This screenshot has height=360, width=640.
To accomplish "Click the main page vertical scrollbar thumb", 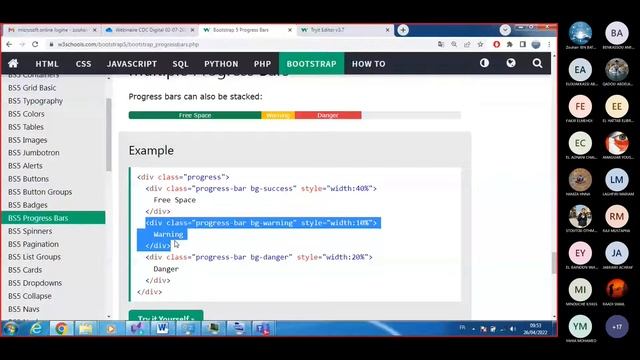I will tap(554, 263).
